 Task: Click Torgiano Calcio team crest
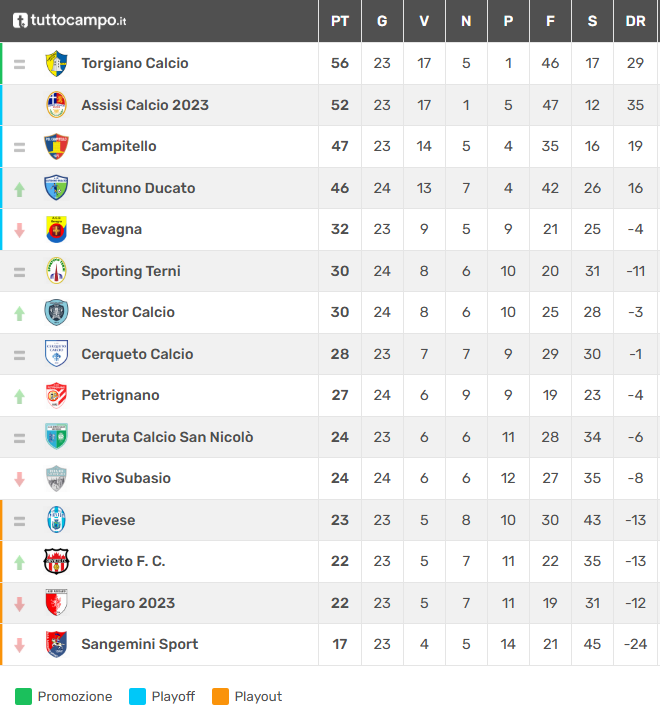[x=56, y=63]
